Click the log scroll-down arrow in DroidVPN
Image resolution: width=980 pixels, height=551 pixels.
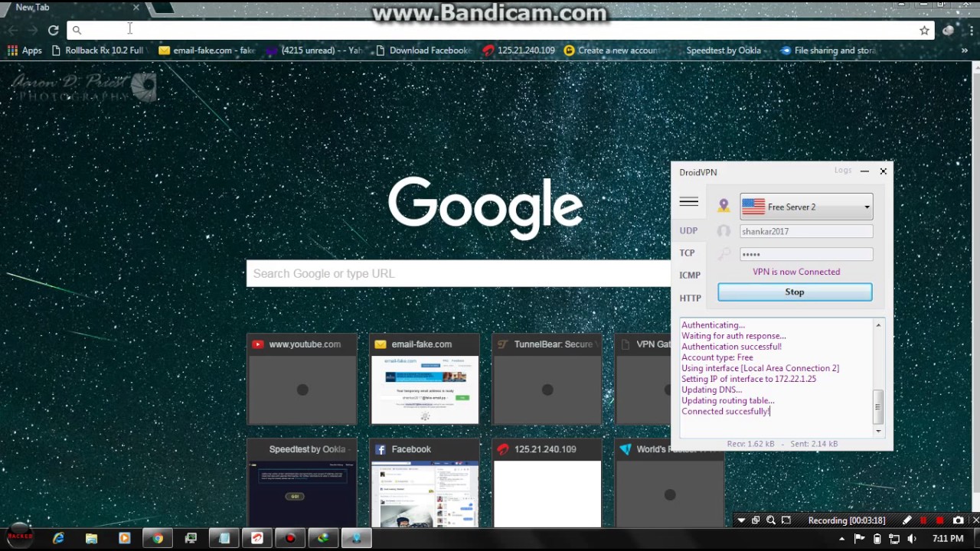[878, 431]
